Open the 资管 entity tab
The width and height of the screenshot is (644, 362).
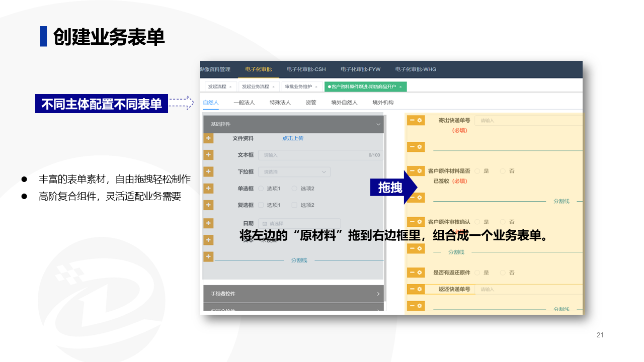click(311, 103)
